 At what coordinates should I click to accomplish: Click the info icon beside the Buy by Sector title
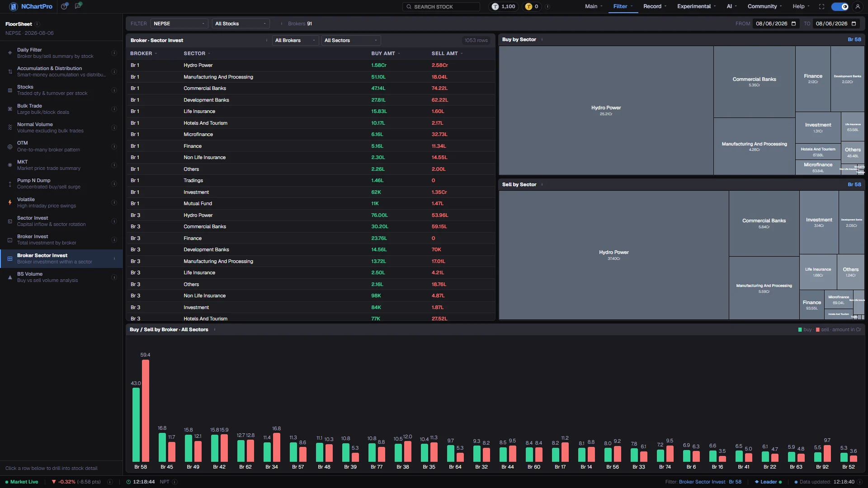point(542,39)
